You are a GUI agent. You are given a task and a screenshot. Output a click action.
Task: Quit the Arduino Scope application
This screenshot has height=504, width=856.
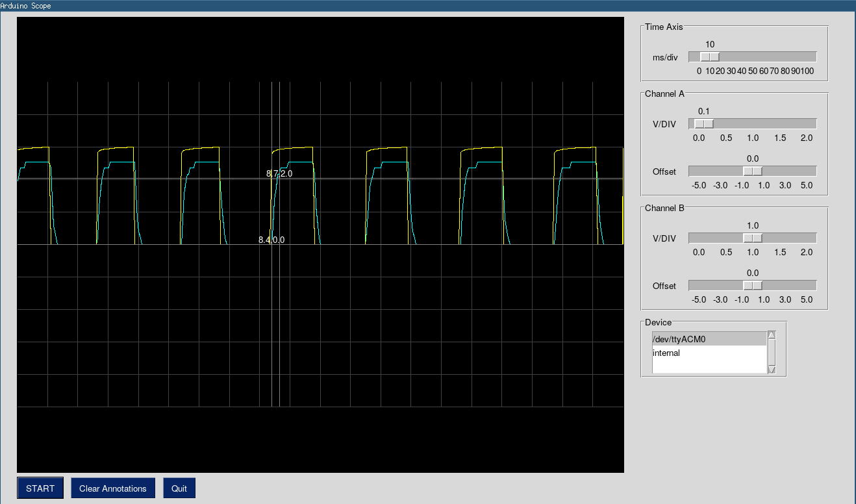pyautogui.click(x=179, y=488)
